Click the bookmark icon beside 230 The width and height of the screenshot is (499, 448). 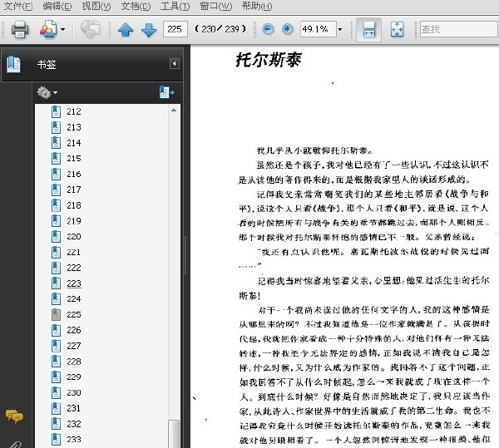pyautogui.click(x=56, y=392)
